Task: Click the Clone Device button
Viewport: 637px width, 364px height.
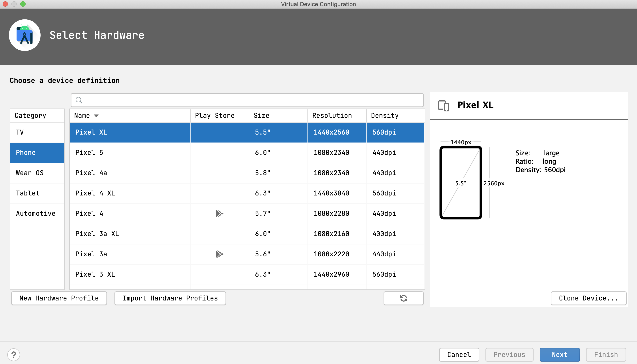Action: tap(588, 298)
